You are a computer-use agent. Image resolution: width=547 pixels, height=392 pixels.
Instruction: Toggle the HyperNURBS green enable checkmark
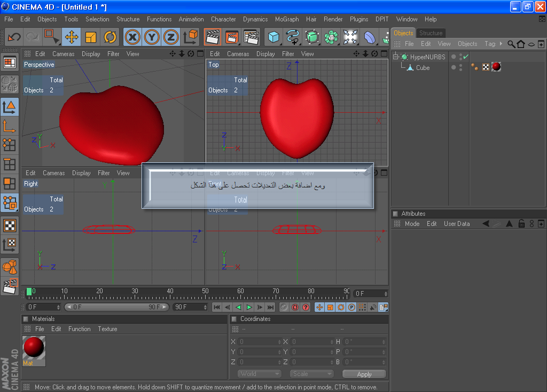[466, 57]
